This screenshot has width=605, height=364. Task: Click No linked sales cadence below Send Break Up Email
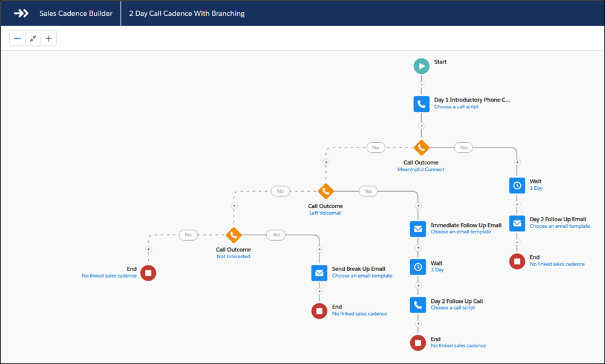[359, 314]
